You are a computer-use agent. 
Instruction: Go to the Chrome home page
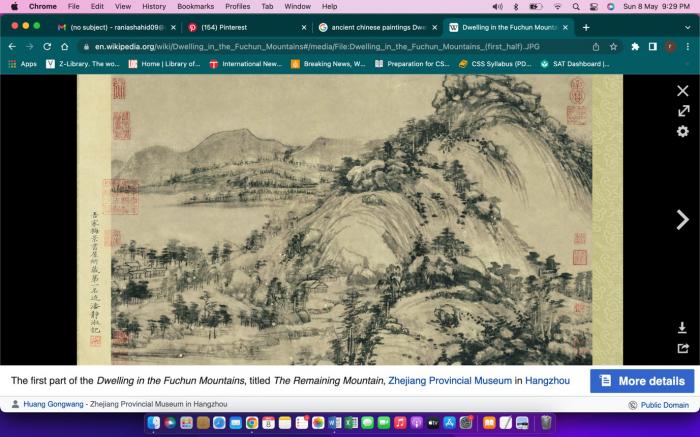[65, 46]
